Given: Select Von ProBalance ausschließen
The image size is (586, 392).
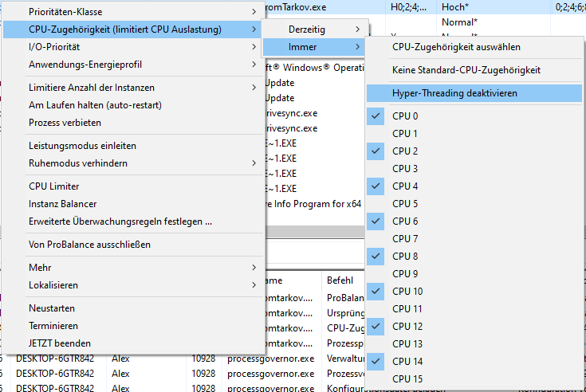Looking at the screenshot, I should point(133,245).
